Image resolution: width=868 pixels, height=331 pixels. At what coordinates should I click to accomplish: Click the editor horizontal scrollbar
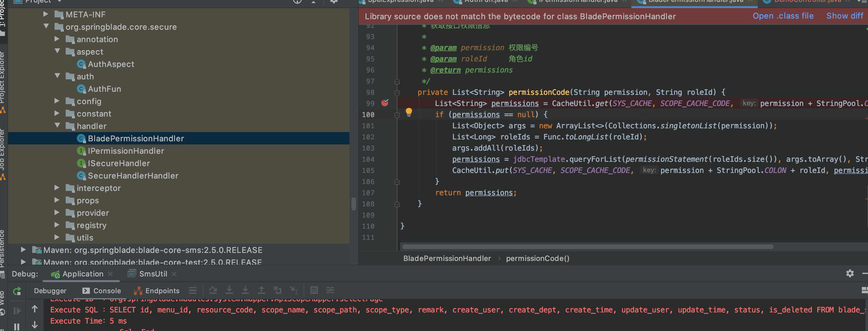pyautogui.click(x=588, y=247)
